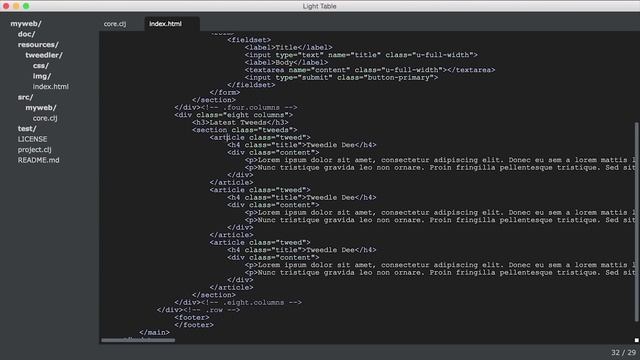Click the .four.columns comment line
This screenshot has height=360, width=640.
click(236, 108)
